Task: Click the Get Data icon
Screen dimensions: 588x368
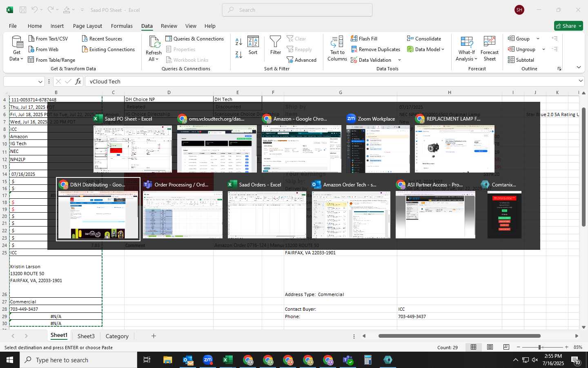Action: point(17,42)
